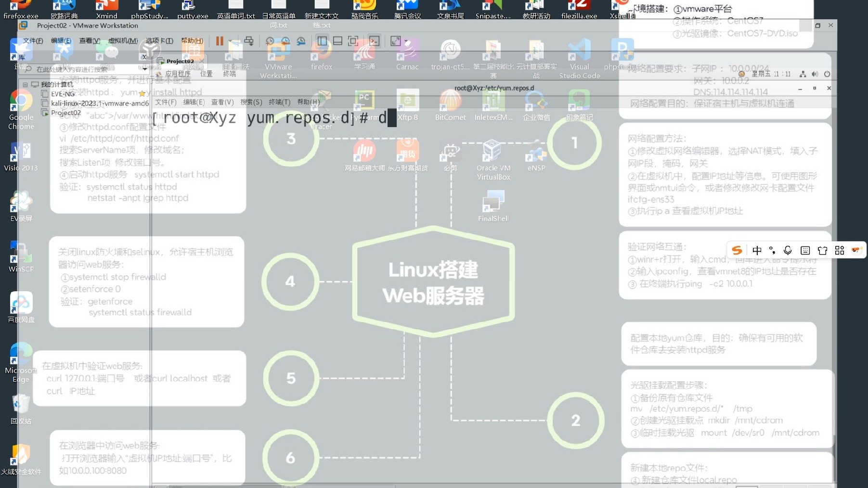Open the GNOME 位置 menu
Image resolution: width=868 pixels, height=488 pixels.
(207, 74)
